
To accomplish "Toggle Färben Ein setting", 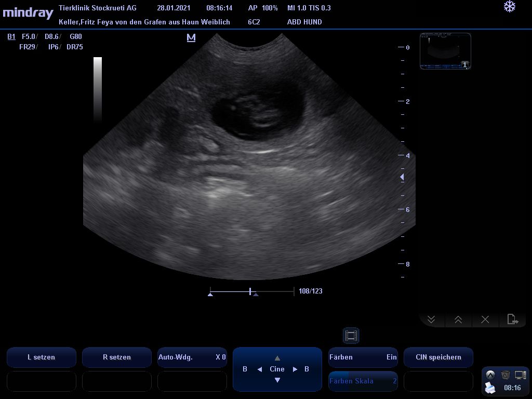I will click(x=363, y=357).
